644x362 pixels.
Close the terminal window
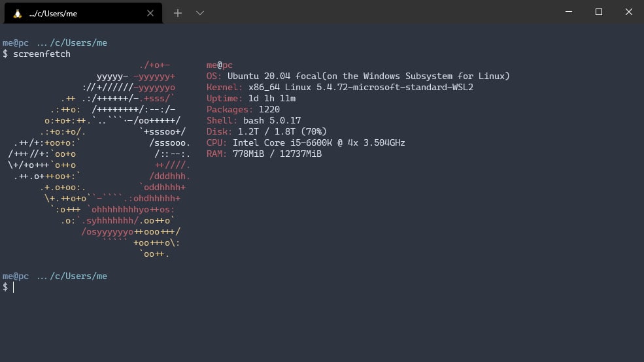(x=629, y=12)
